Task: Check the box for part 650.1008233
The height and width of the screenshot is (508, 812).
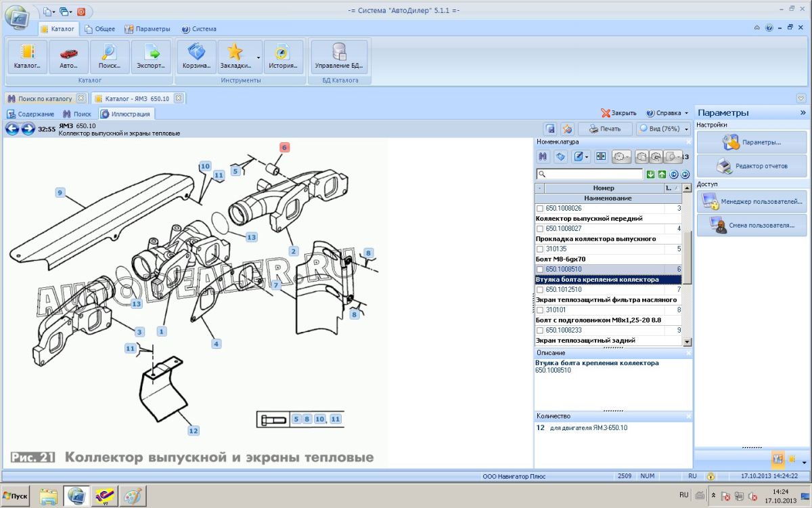Action: coord(539,331)
